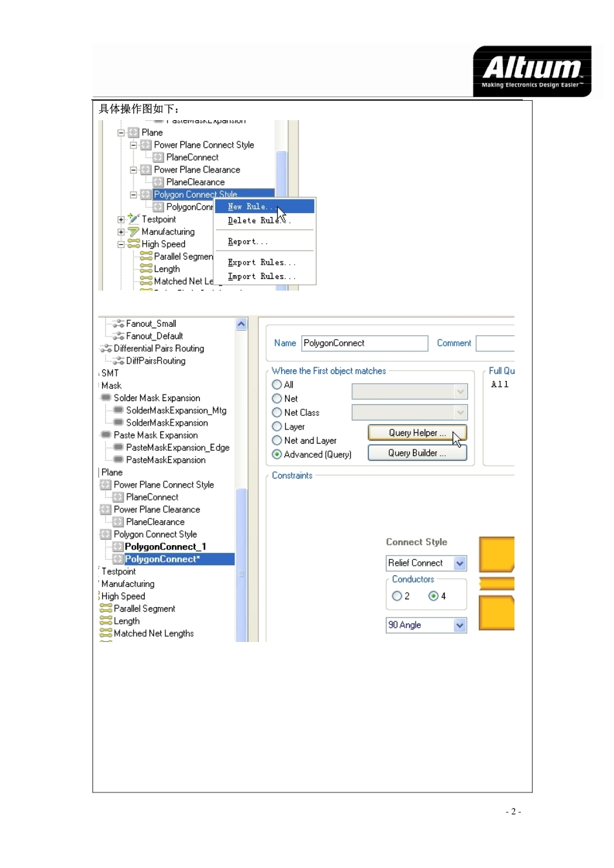614x868 pixels.
Task: Select the PolygonConnect_1 rule row
Action: click(165, 546)
